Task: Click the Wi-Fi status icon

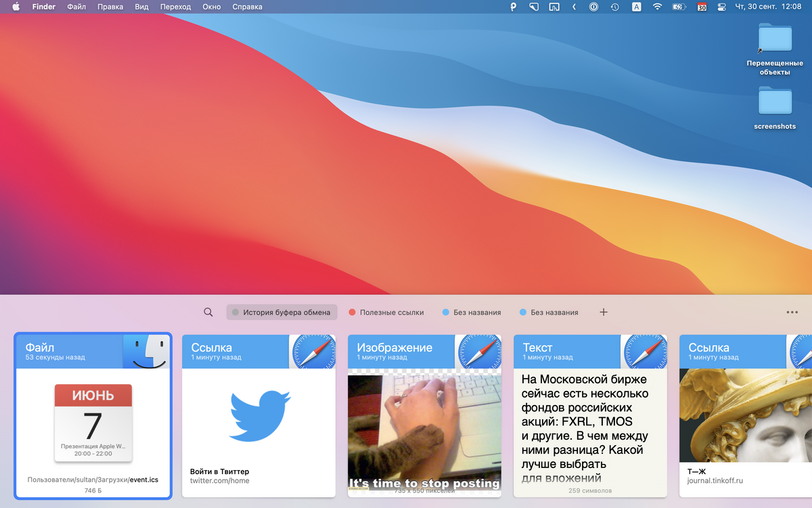Action: (x=657, y=7)
